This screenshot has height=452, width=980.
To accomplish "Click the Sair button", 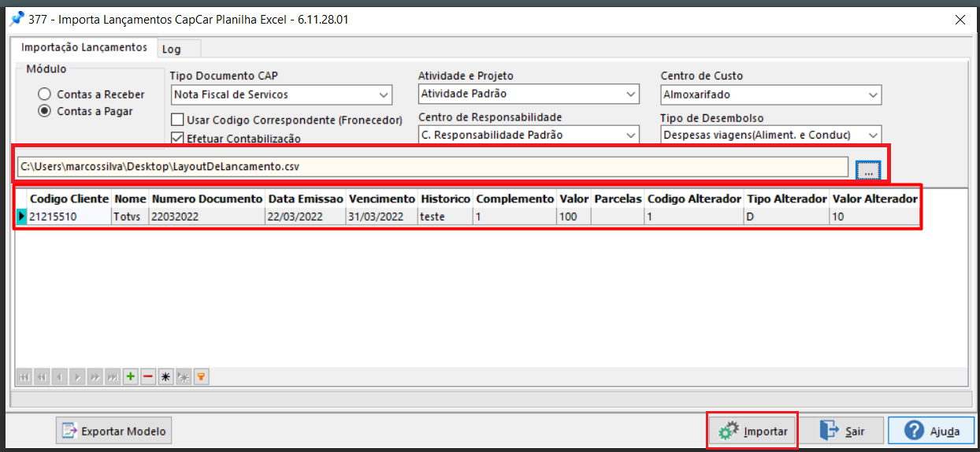I will 841,432.
